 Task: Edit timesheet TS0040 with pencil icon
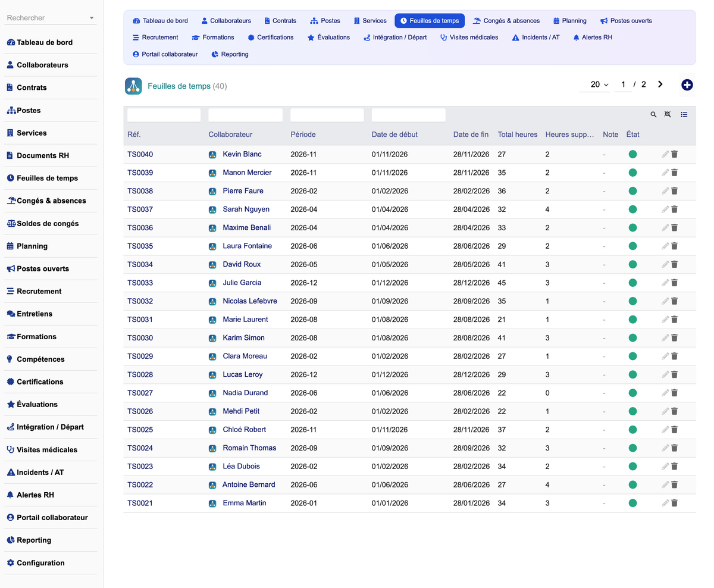tap(665, 154)
